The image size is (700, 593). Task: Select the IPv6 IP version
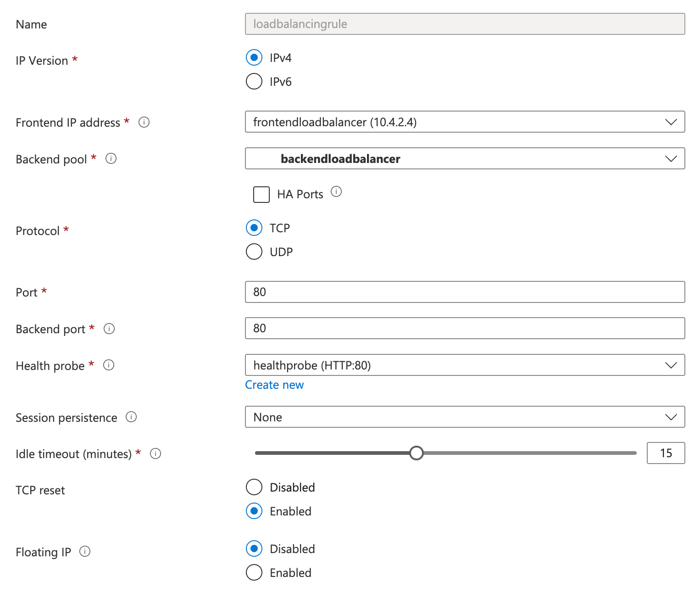254,81
